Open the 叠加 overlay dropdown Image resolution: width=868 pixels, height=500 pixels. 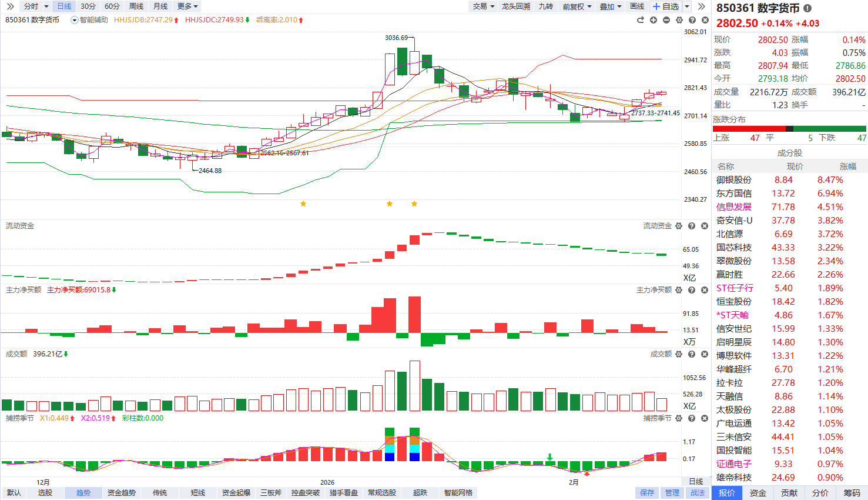click(610, 6)
